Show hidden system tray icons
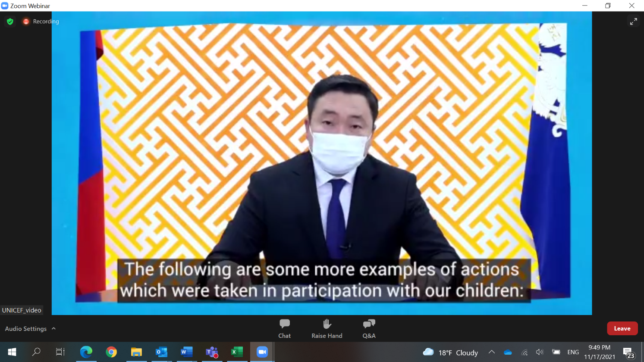Viewport: 644px width, 362px height. click(491, 352)
